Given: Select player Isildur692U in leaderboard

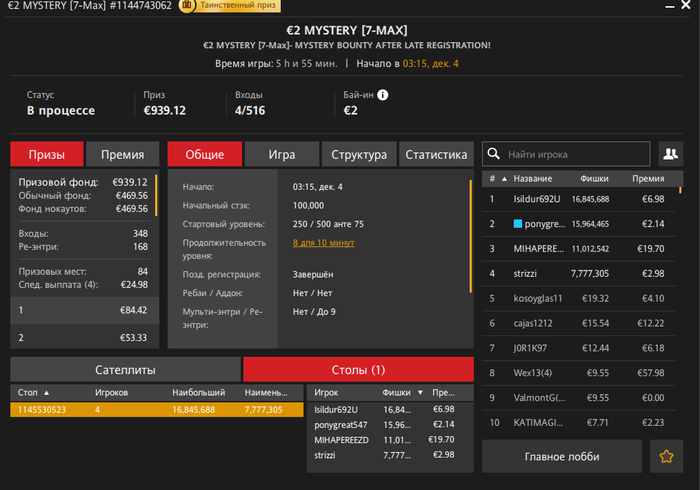Looking at the screenshot, I should pyautogui.click(x=537, y=199).
